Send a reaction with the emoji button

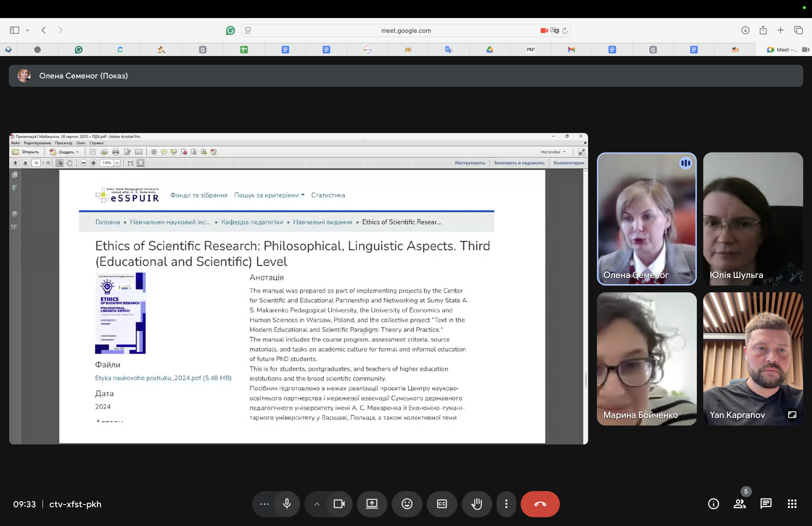pos(407,504)
